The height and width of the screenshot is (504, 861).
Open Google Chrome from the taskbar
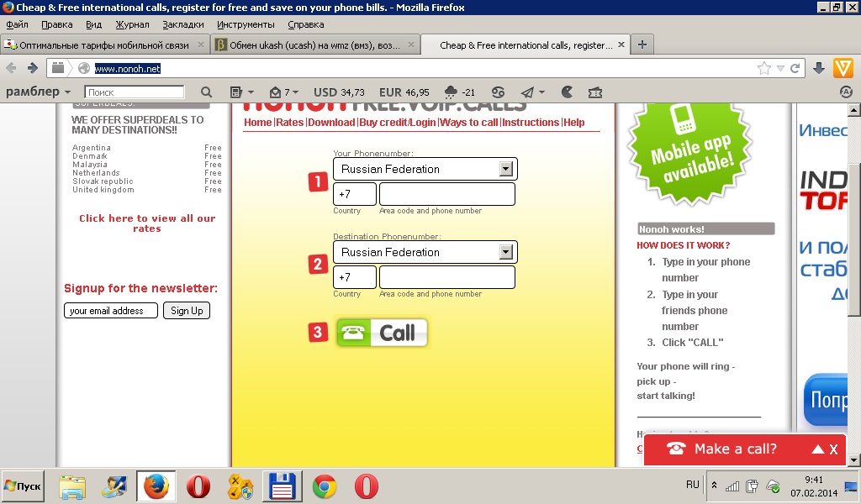[x=325, y=486]
